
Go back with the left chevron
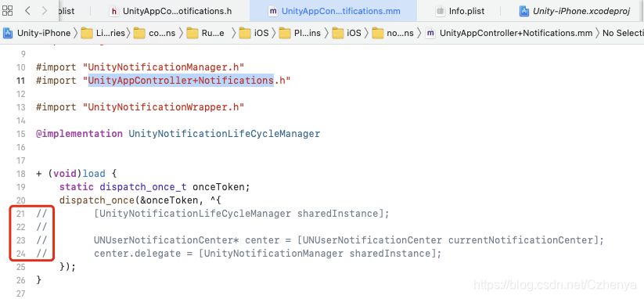pos(27,11)
